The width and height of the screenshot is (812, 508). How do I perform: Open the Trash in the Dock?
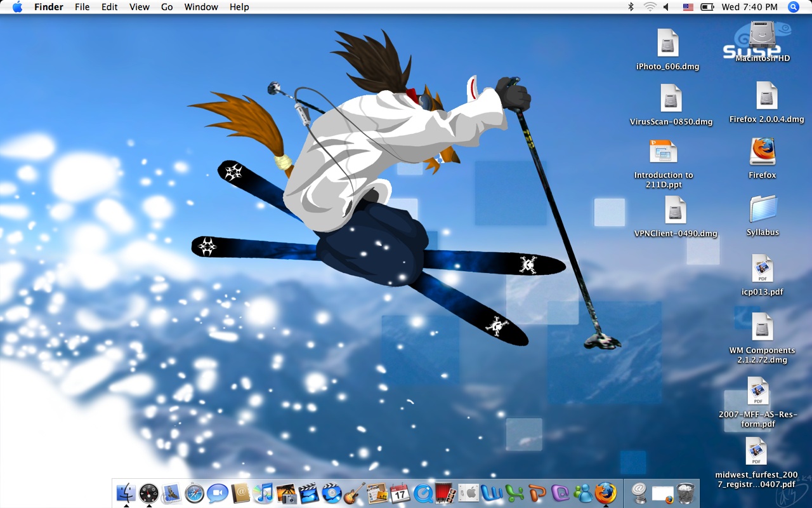click(685, 493)
